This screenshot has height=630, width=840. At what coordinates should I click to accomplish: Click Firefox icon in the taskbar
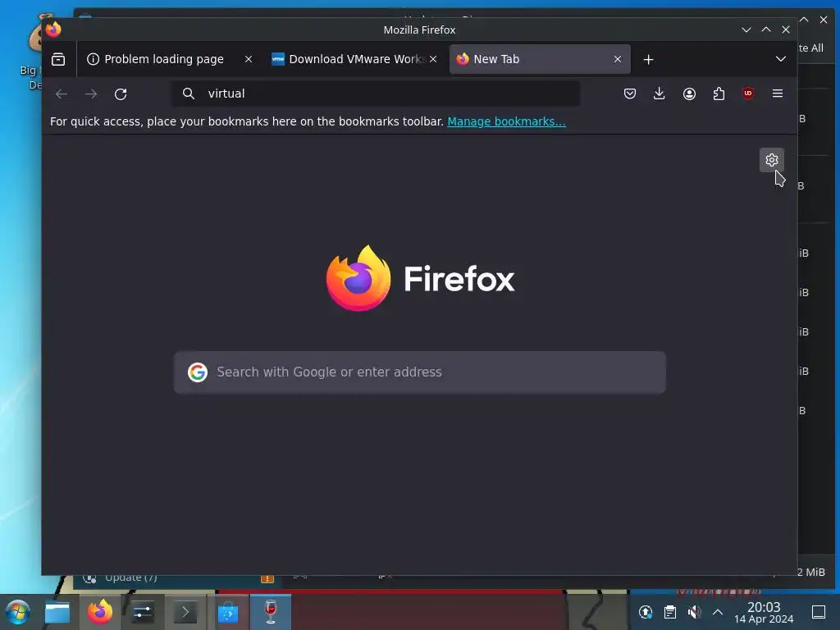100,612
